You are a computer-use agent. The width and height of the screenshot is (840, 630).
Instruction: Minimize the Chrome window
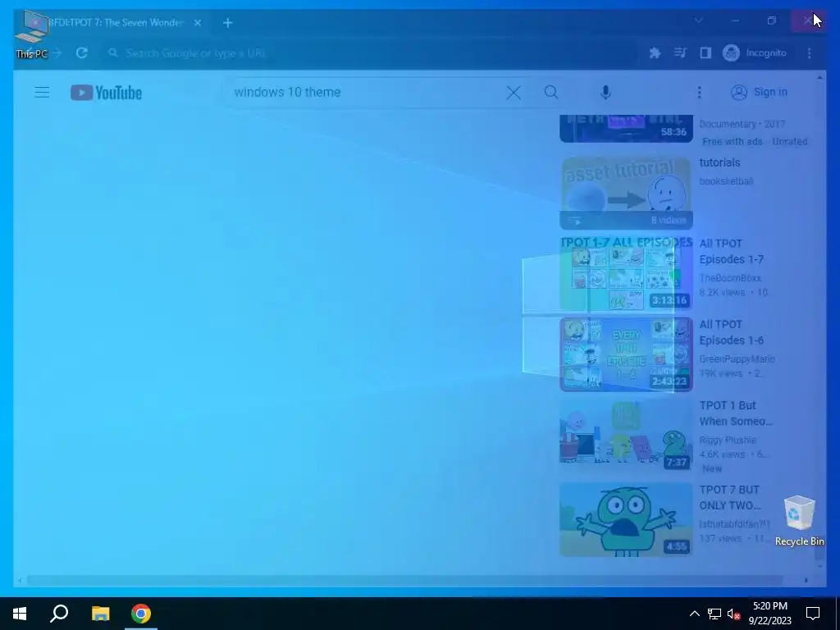[735, 21]
